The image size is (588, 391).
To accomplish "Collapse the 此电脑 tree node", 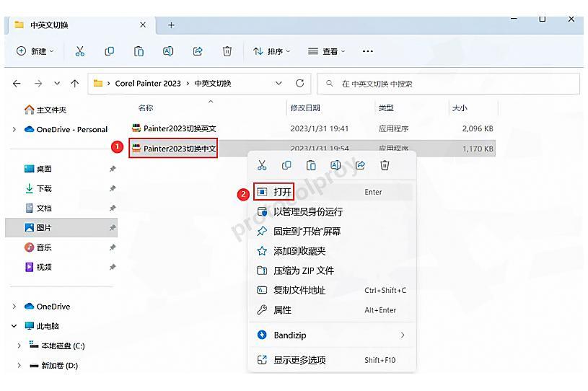I will (x=14, y=326).
